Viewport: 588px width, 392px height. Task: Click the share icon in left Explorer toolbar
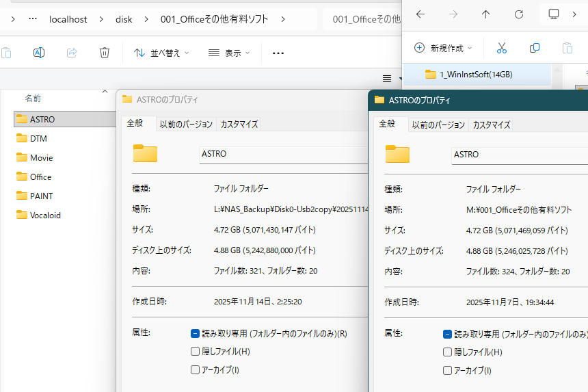72,53
